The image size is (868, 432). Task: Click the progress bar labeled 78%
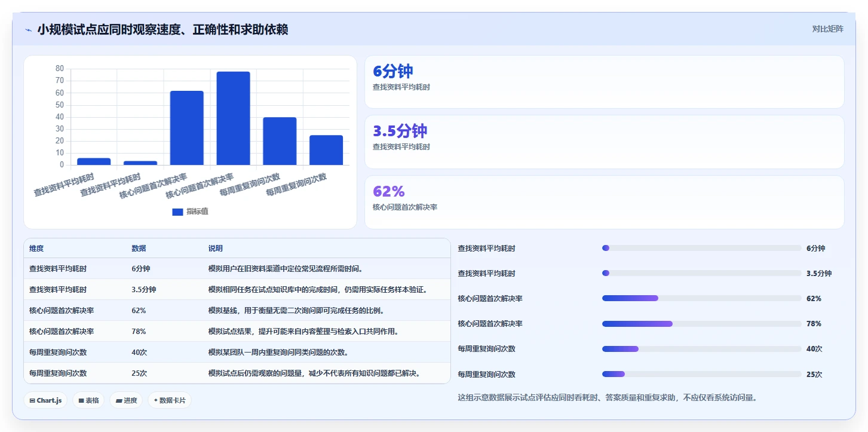pyautogui.click(x=702, y=324)
